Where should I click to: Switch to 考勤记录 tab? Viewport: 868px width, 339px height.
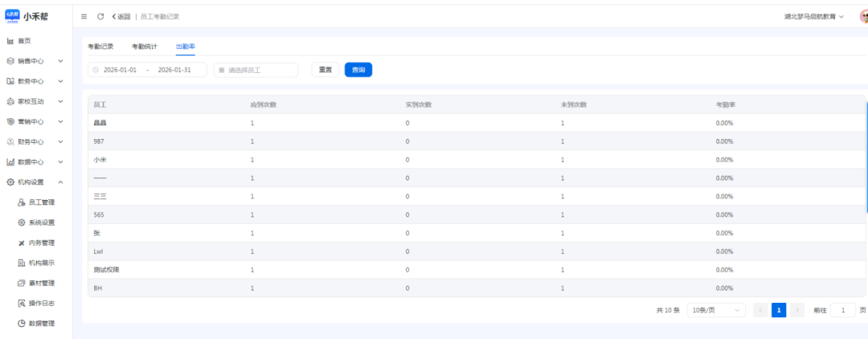100,46
